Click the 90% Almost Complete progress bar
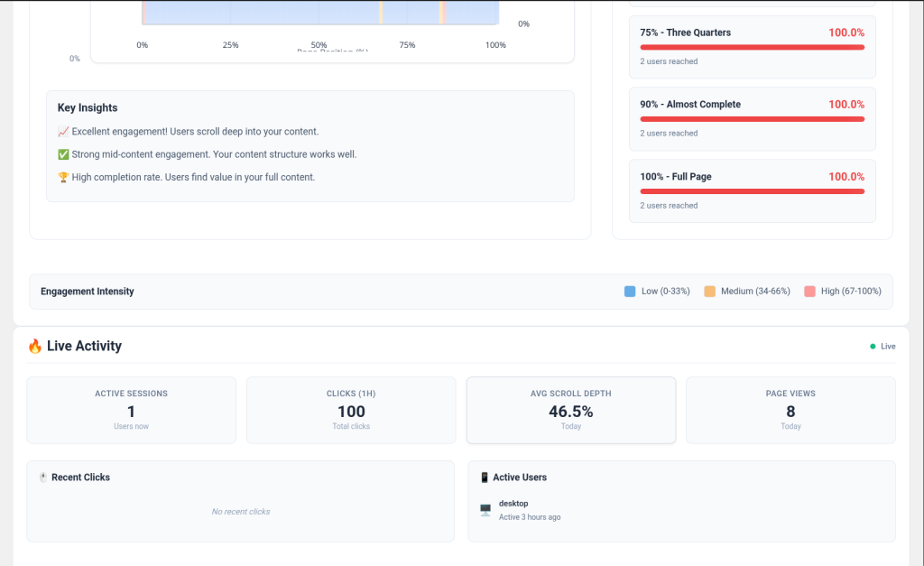Screen dimensions: 924x566 click(752, 119)
